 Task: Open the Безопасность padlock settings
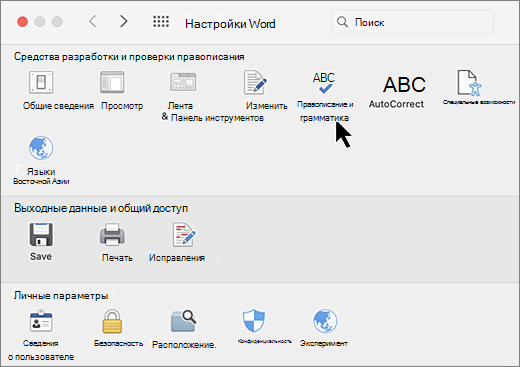112,321
